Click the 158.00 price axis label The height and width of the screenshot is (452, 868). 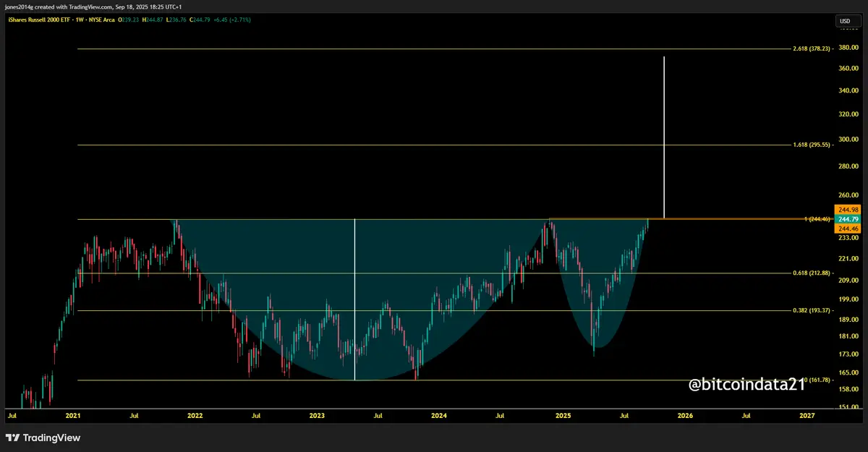pyautogui.click(x=848, y=389)
